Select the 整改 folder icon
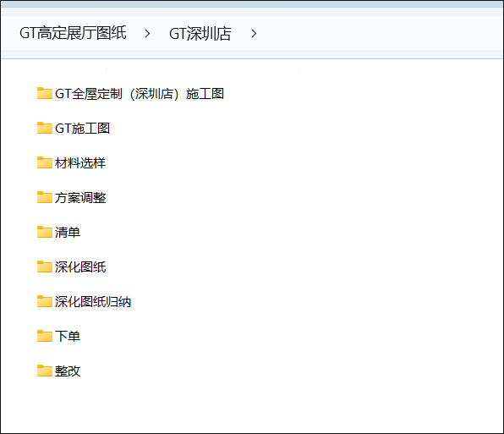This screenshot has height=434, width=504. click(45, 371)
